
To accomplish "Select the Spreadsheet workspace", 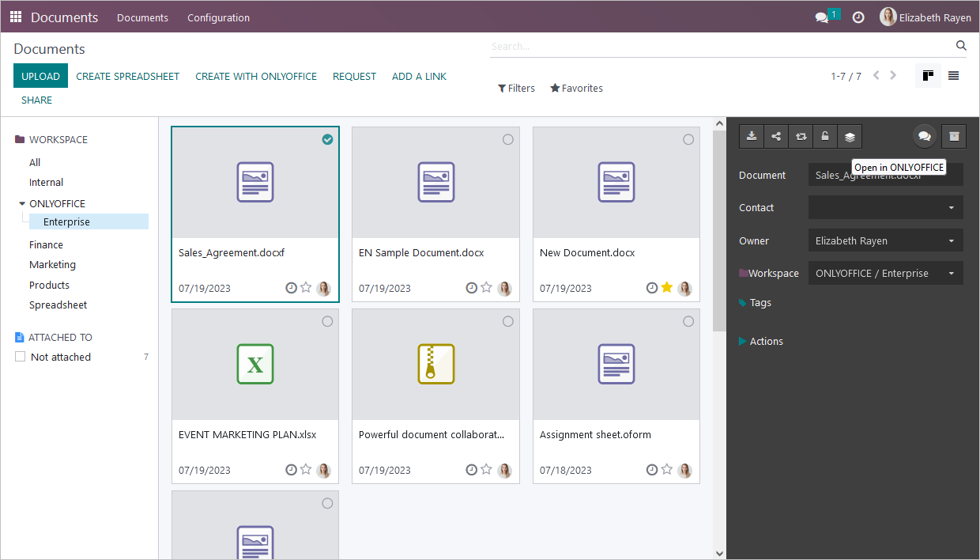I will [58, 305].
